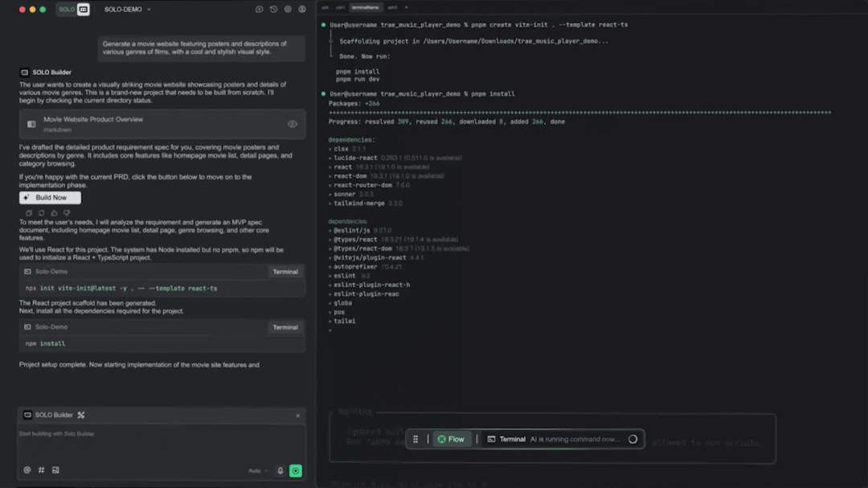Add a new terminal tab with plus
The image size is (868, 488).
(407, 8)
